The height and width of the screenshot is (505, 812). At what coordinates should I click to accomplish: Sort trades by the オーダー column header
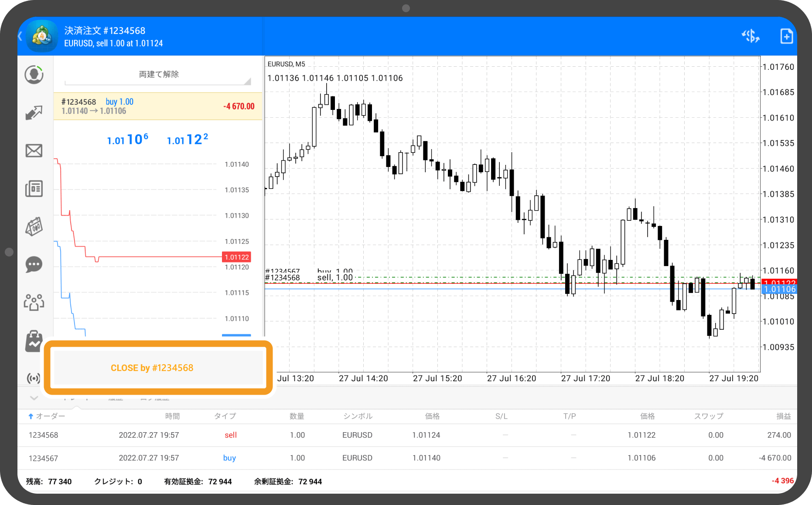(47, 416)
